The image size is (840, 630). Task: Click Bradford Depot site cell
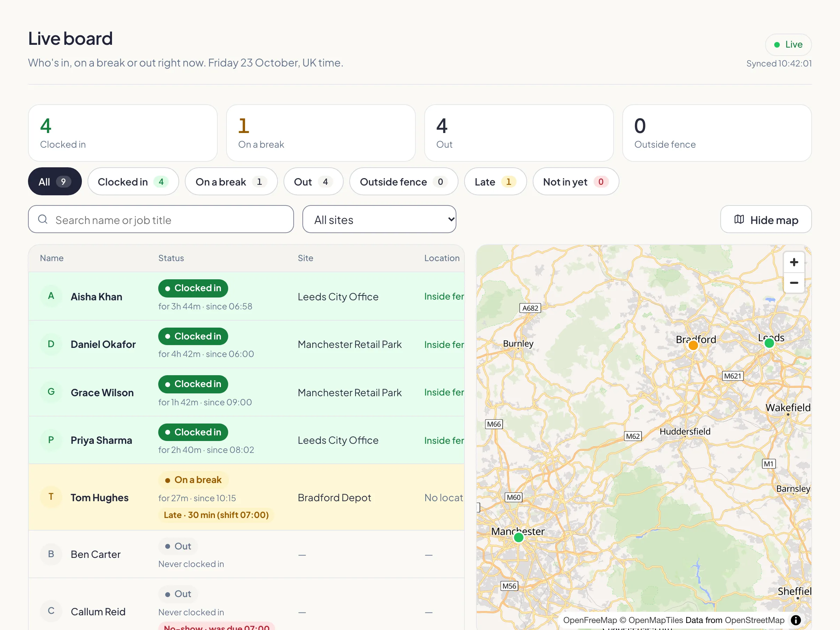tap(334, 497)
